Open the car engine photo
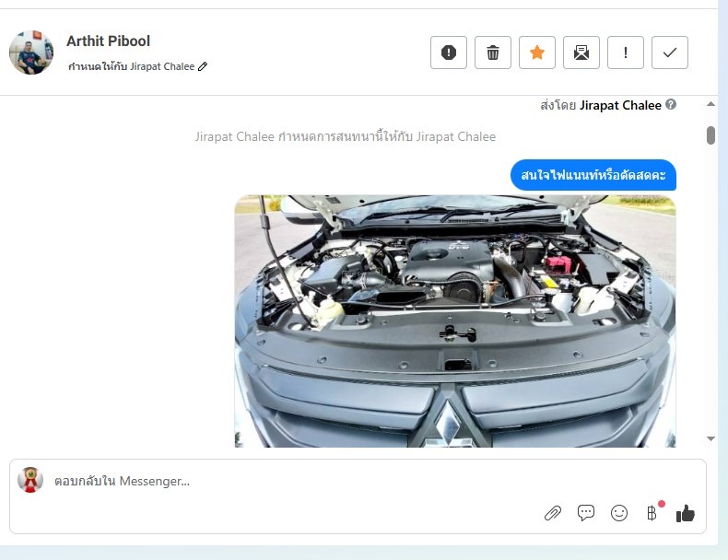Screen dimensions: 728x560 tap(455, 321)
